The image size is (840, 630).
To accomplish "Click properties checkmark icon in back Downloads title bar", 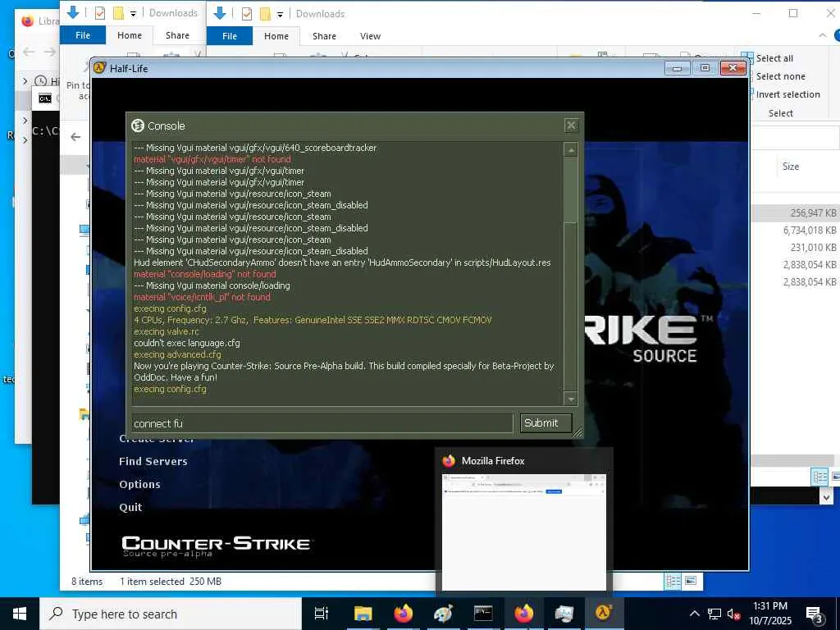I will coord(99,13).
